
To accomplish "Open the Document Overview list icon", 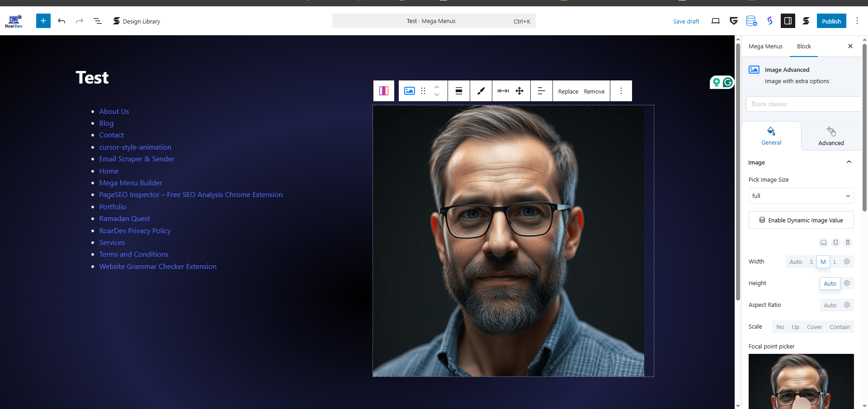I will click(97, 21).
